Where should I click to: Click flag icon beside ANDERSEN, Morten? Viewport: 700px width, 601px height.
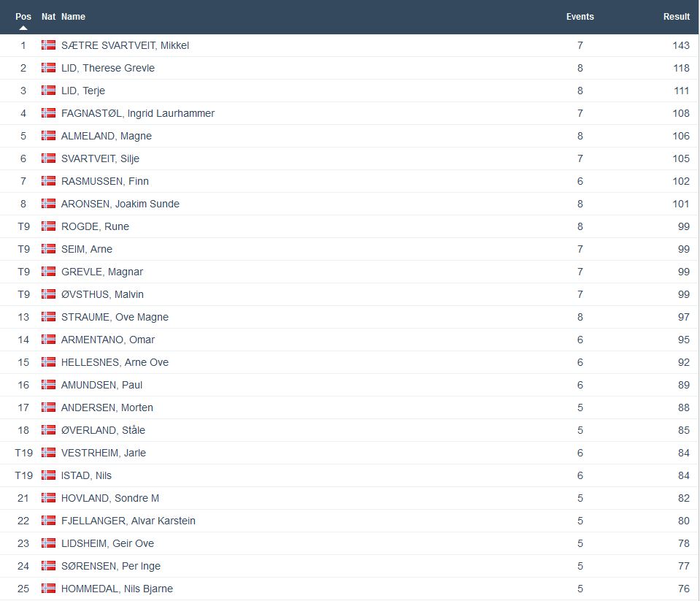[48, 407]
